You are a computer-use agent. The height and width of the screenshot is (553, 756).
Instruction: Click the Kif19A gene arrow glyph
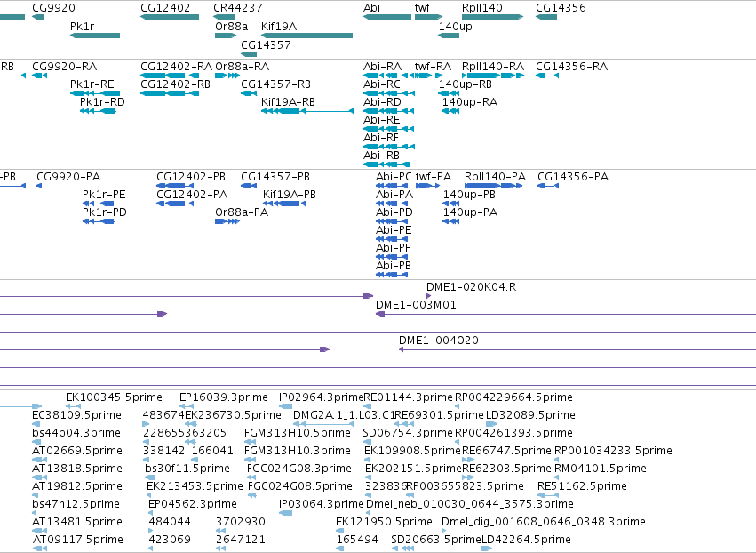click(x=306, y=36)
